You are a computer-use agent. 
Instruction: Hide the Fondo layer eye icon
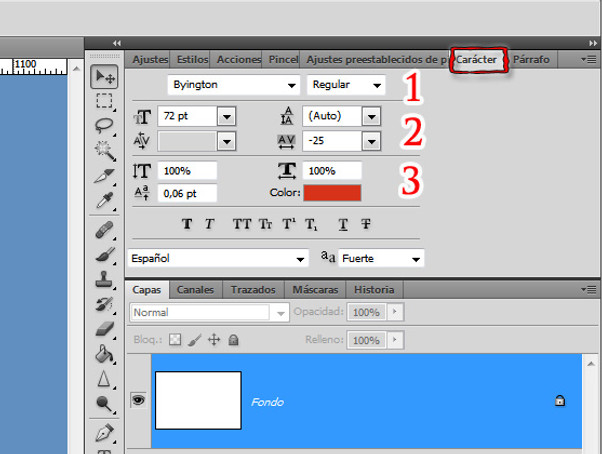pyautogui.click(x=138, y=400)
